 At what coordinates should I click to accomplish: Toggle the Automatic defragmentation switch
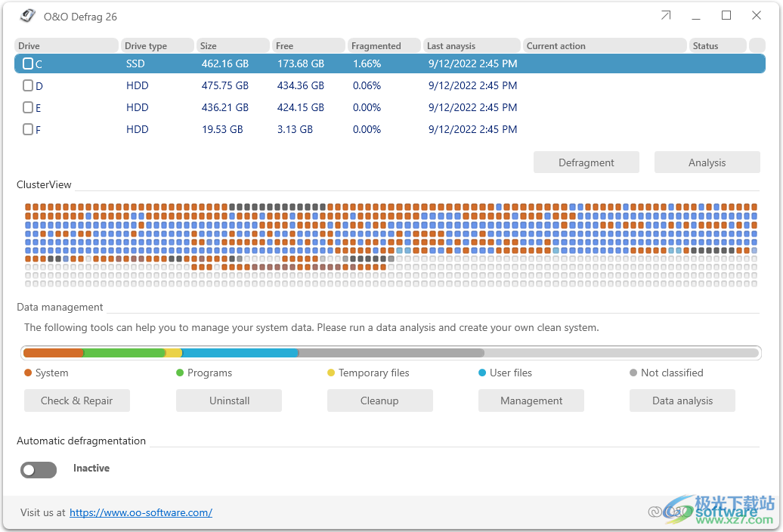point(39,469)
